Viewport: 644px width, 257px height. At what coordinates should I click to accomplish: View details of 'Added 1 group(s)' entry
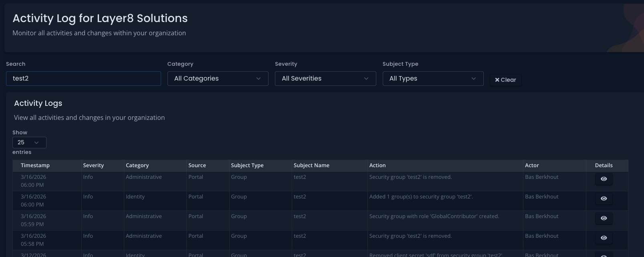coord(604,198)
